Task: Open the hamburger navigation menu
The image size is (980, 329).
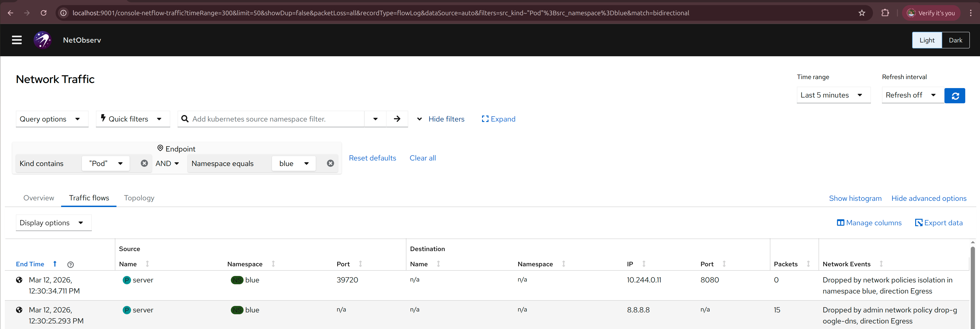Action: [17, 40]
